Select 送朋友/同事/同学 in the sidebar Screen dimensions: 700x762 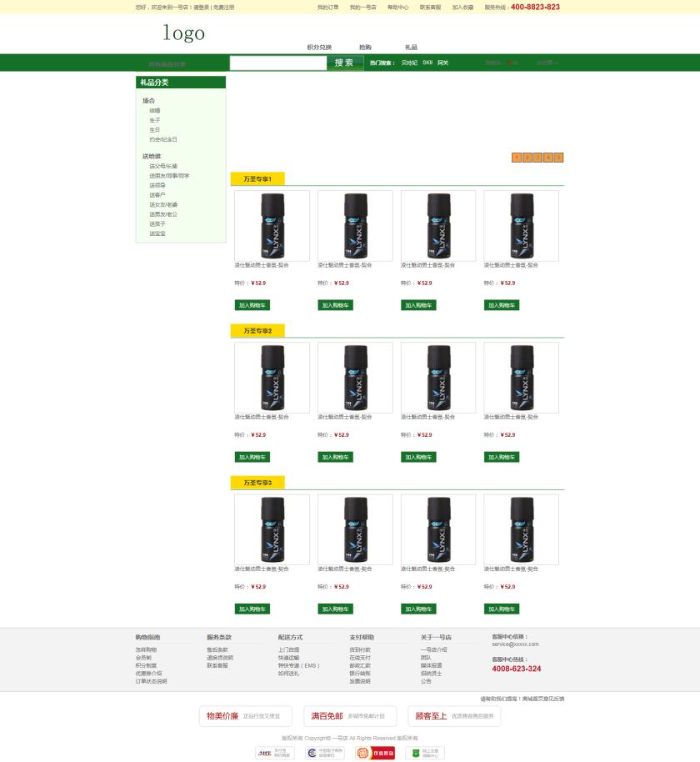(x=169, y=176)
